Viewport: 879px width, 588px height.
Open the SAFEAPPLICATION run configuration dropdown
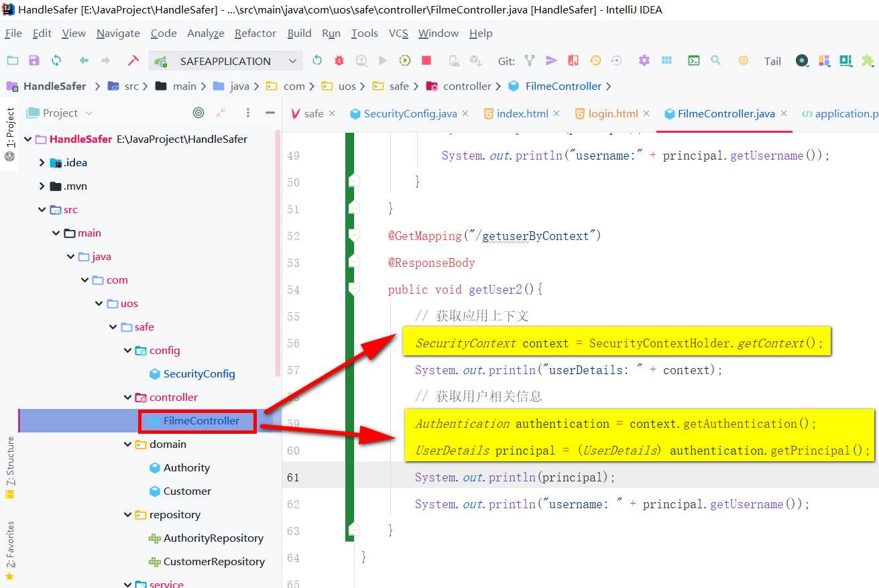tap(226, 61)
